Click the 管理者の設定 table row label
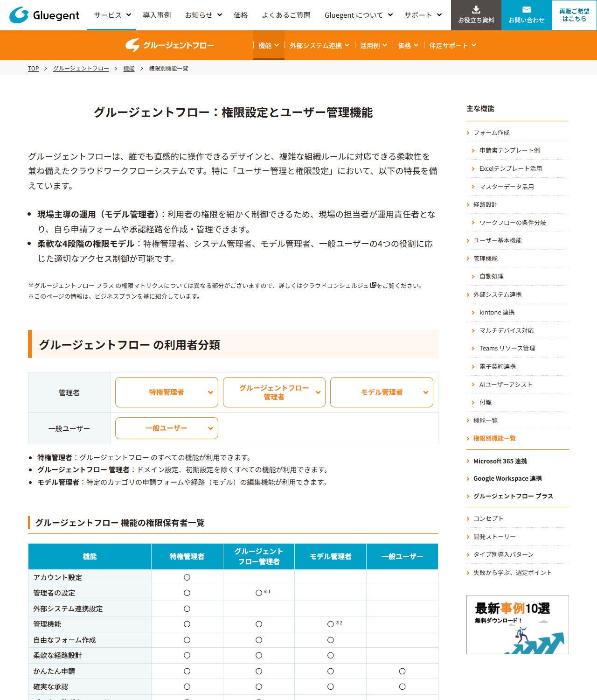The image size is (597, 700). [x=54, y=593]
